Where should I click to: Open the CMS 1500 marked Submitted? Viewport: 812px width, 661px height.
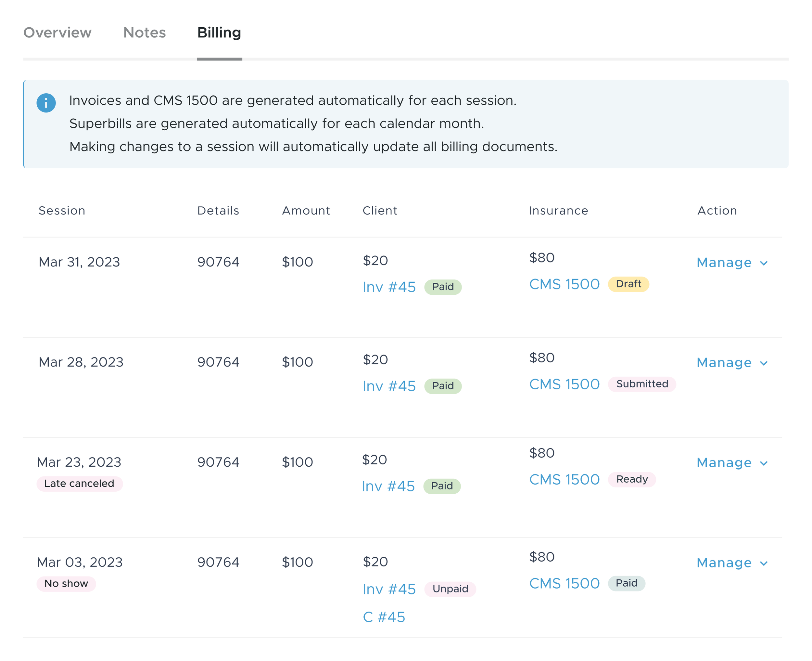point(565,384)
